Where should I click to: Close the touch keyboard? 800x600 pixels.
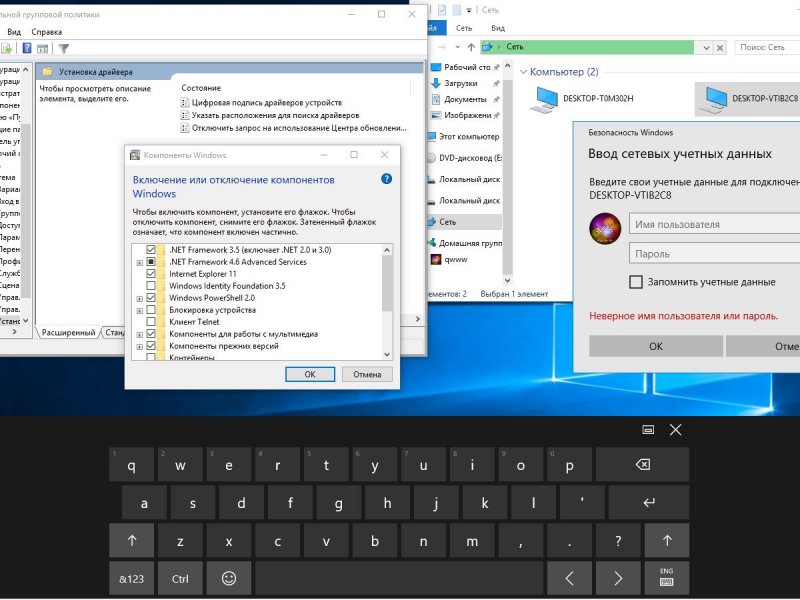676,430
